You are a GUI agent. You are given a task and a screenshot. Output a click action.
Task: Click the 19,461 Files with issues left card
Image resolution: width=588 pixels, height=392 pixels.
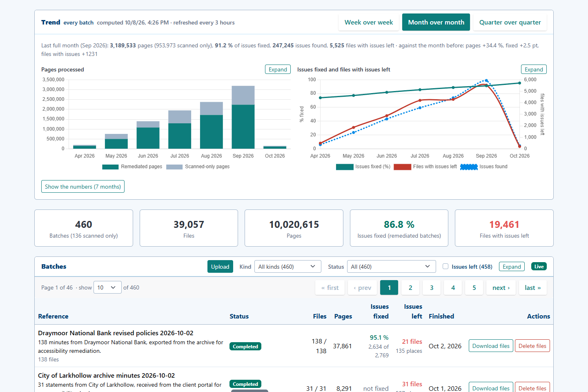click(x=504, y=228)
